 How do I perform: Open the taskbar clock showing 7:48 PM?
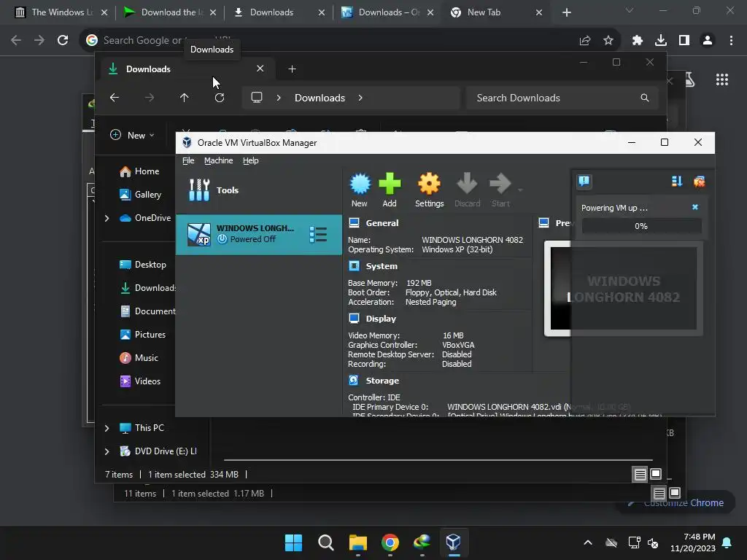point(693,542)
